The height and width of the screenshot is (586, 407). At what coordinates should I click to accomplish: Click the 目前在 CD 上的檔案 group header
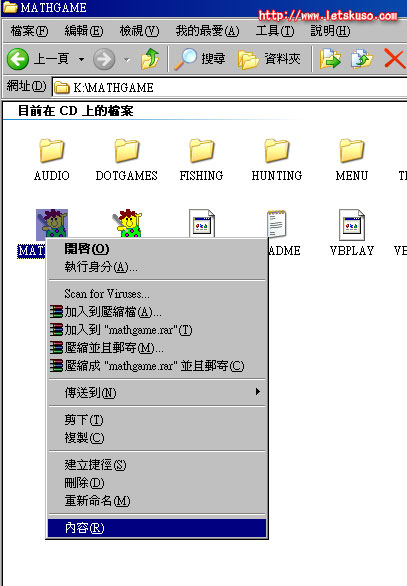point(75,111)
